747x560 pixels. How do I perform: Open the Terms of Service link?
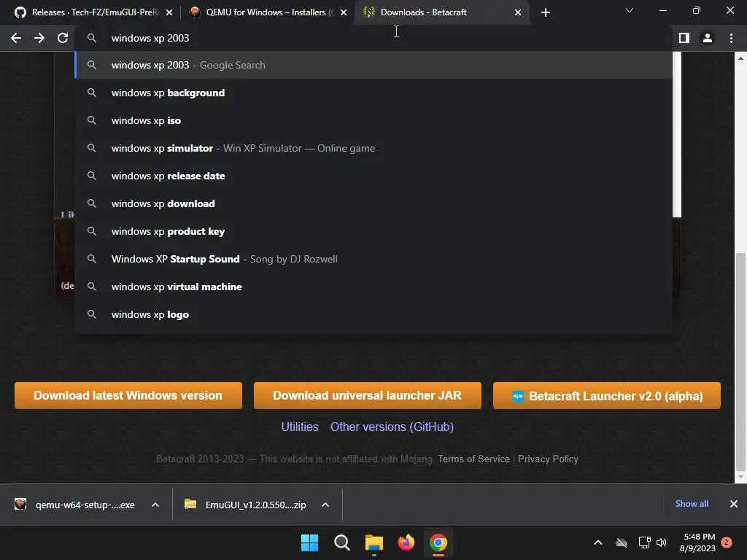click(x=473, y=459)
